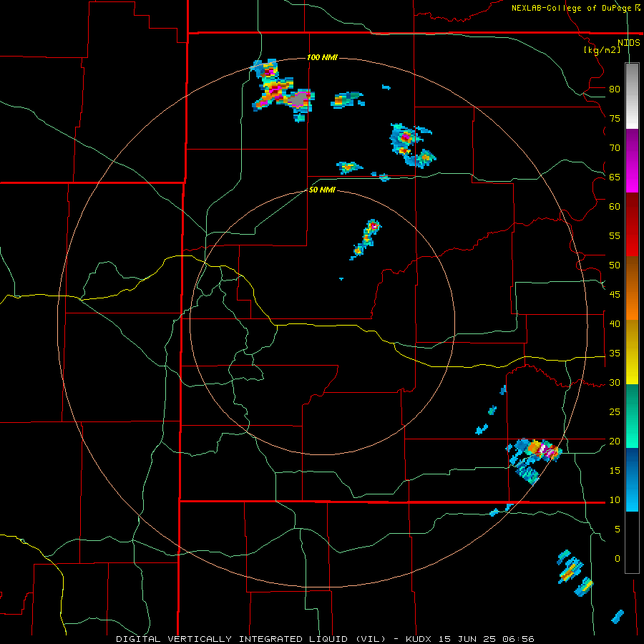This screenshot has width=644, height=644.
Task: Select the '25' value on the color scale
Action: pyautogui.click(x=615, y=412)
